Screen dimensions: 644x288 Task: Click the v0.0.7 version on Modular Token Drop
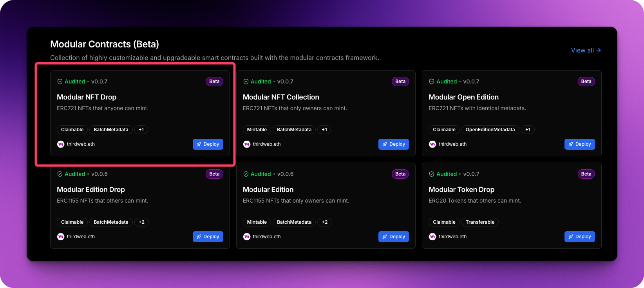tap(471, 174)
